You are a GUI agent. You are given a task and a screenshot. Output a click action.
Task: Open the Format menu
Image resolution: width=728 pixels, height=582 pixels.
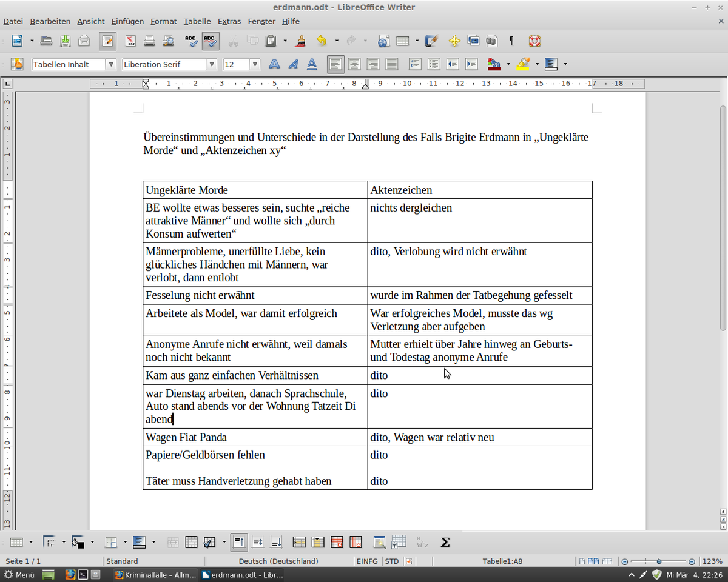point(164,21)
